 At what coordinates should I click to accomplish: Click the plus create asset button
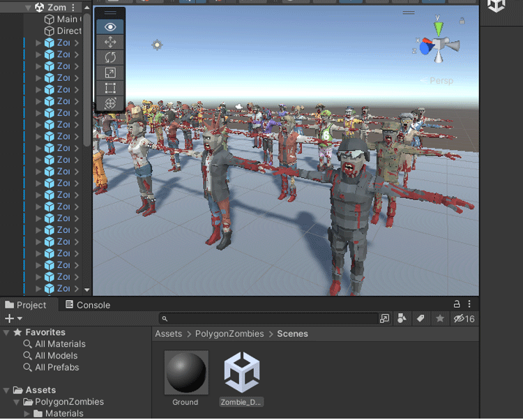[x=9, y=319]
